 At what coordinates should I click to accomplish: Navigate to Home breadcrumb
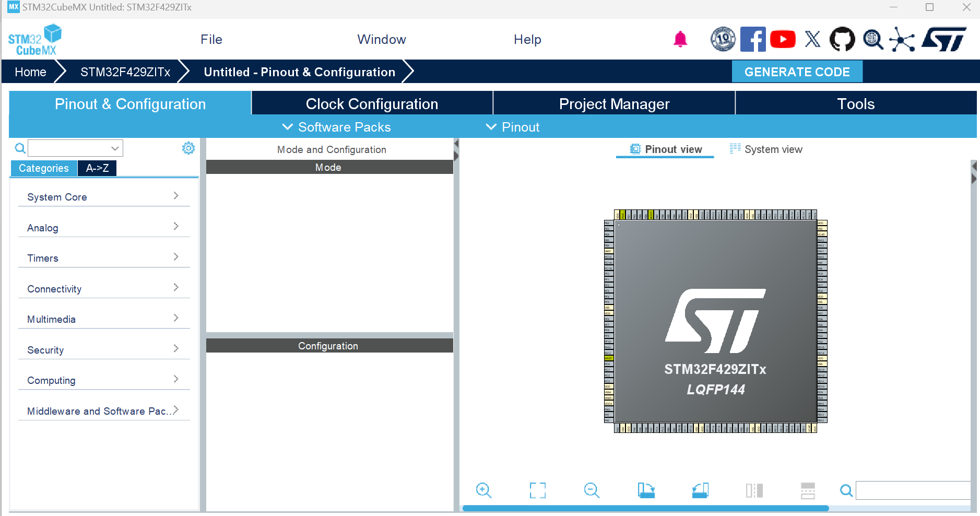pos(30,72)
